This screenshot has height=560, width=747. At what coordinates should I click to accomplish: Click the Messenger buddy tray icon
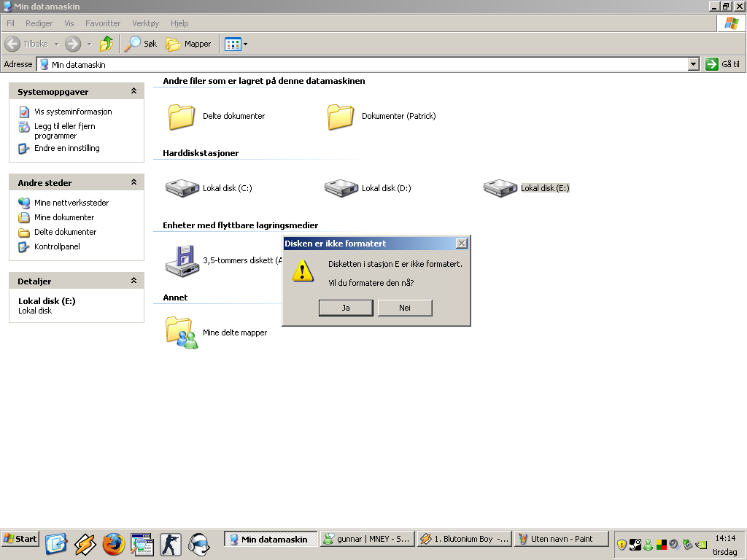pos(648,544)
